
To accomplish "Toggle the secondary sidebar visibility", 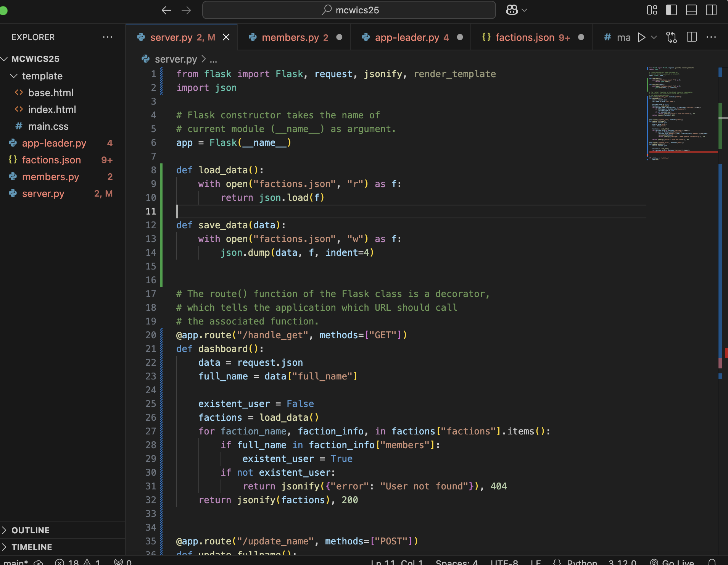I will click(711, 10).
